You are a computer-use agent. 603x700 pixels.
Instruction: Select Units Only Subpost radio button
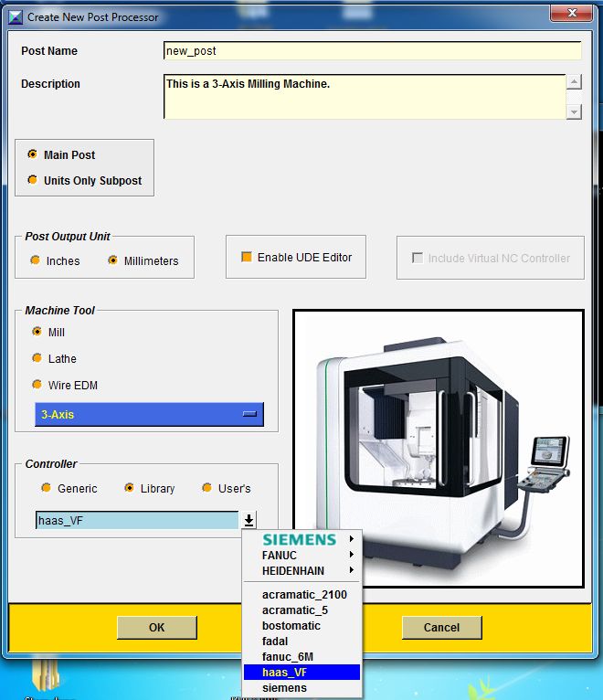(x=32, y=180)
